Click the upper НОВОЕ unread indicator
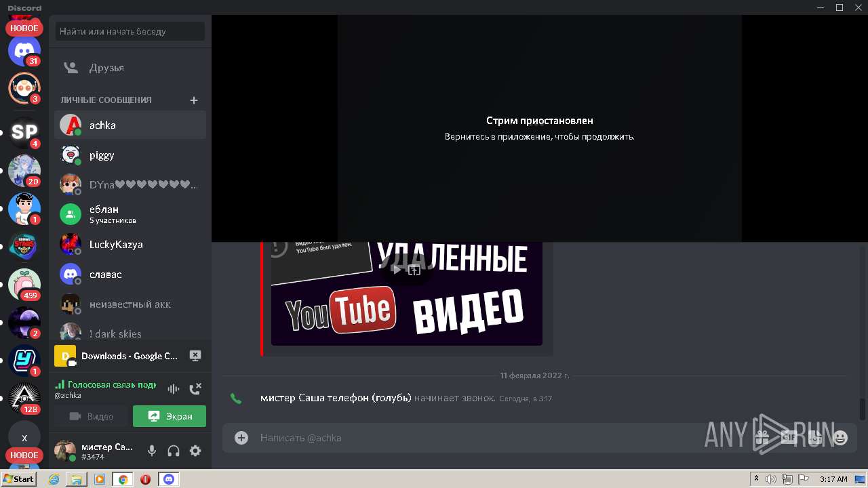Viewport: 868px width, 488px height. [24, 28]
